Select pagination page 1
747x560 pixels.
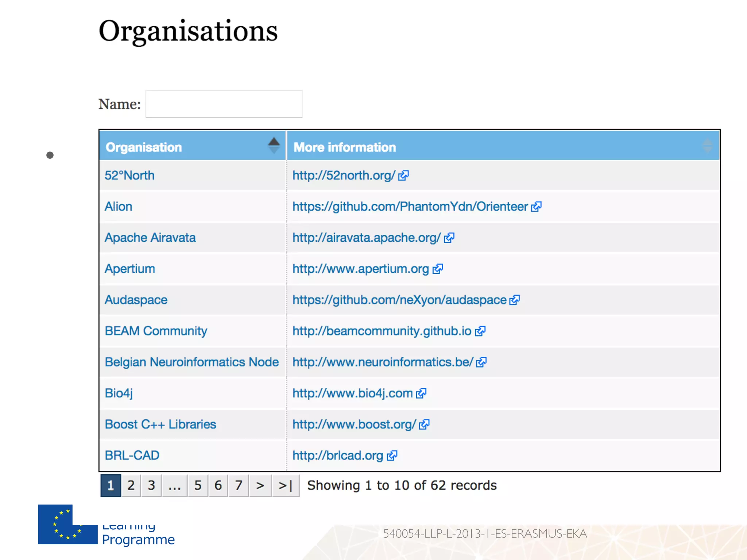point(111,485)
